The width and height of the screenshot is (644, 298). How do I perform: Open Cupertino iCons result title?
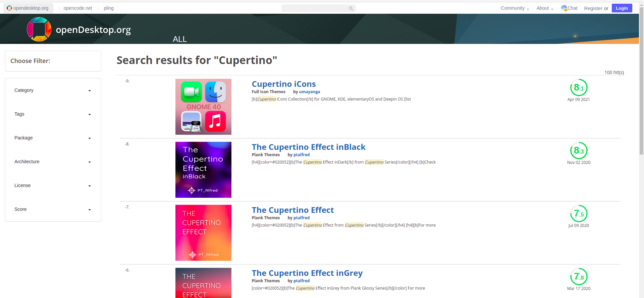284,84
